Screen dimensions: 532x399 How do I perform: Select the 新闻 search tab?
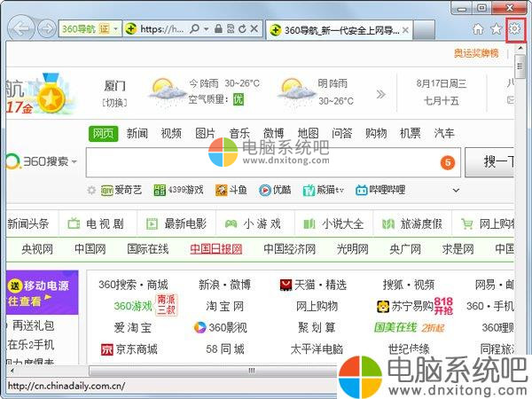137,133
